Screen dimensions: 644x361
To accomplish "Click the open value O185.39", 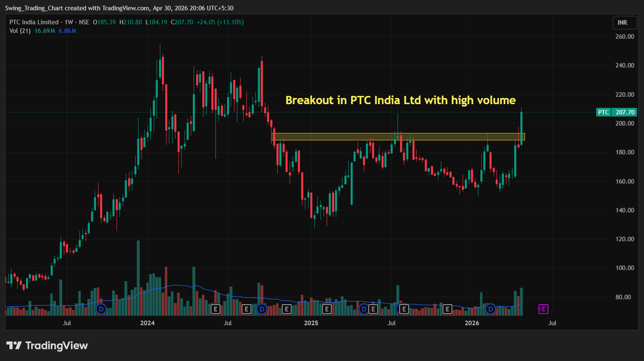I will click(104, 22).
